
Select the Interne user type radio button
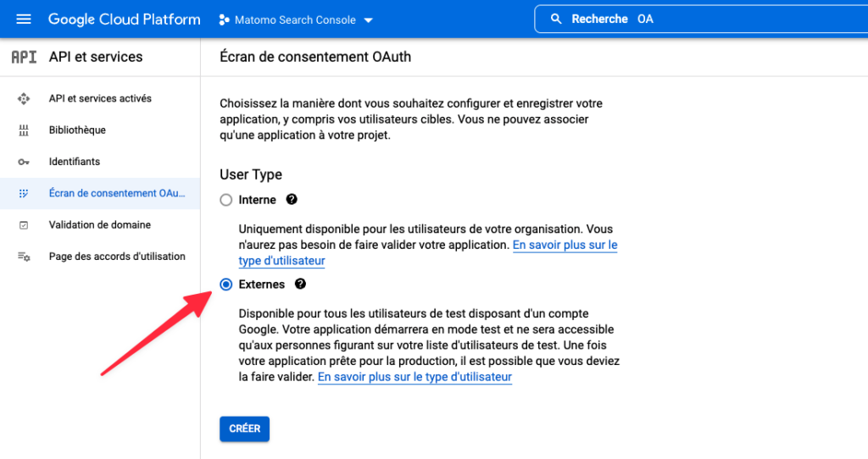pos(225,200)
